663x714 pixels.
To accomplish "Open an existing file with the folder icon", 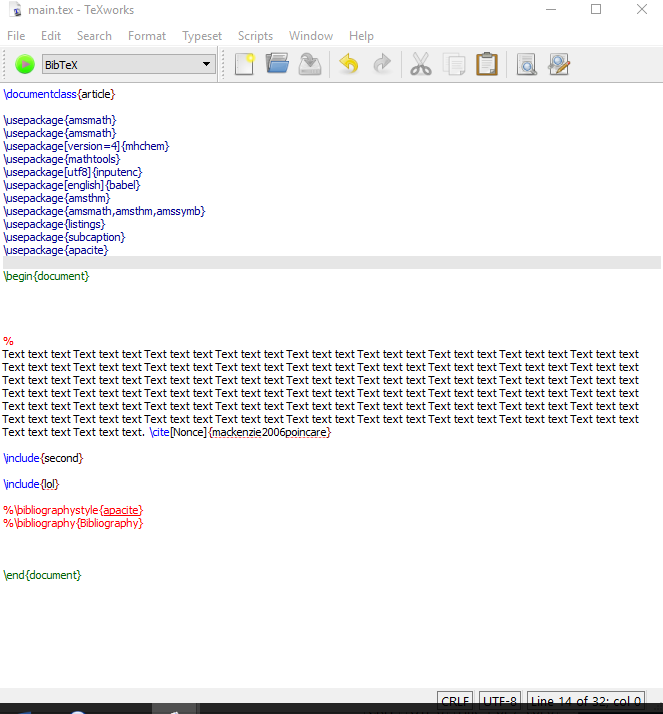I will 277,64.
